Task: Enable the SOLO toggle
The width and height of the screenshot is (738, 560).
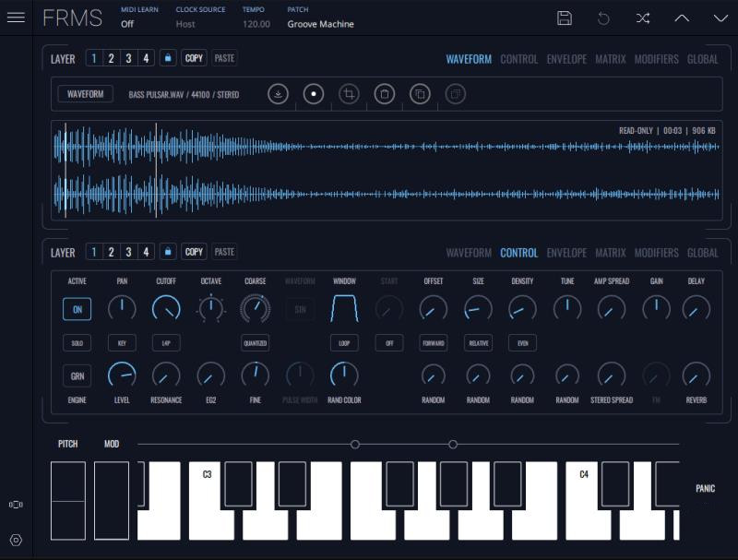Action: pyautogui.click(x=77, y=343)
